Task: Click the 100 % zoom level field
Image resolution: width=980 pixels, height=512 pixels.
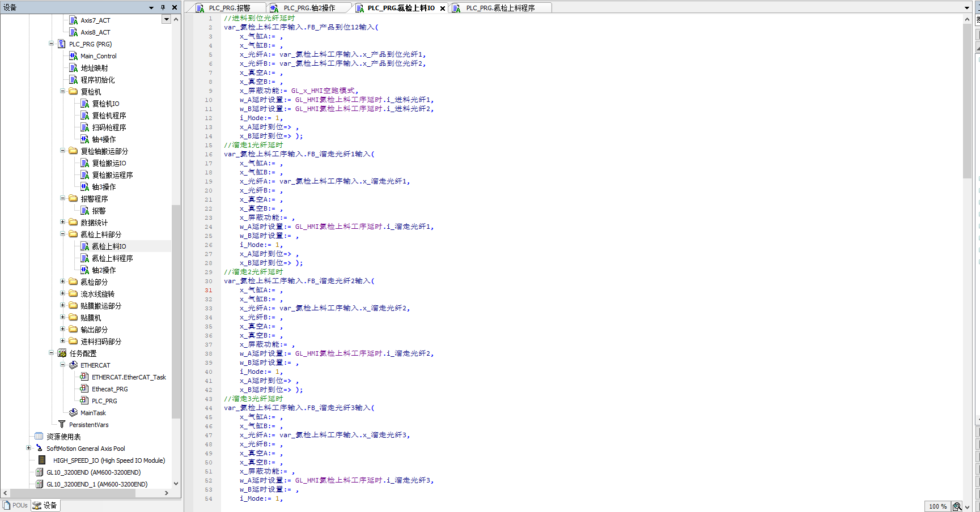Action: pyautogui.click(x=937, y=506)
